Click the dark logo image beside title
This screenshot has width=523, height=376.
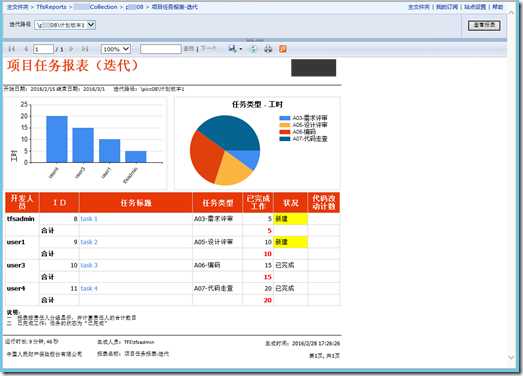[x=314, y=68]
